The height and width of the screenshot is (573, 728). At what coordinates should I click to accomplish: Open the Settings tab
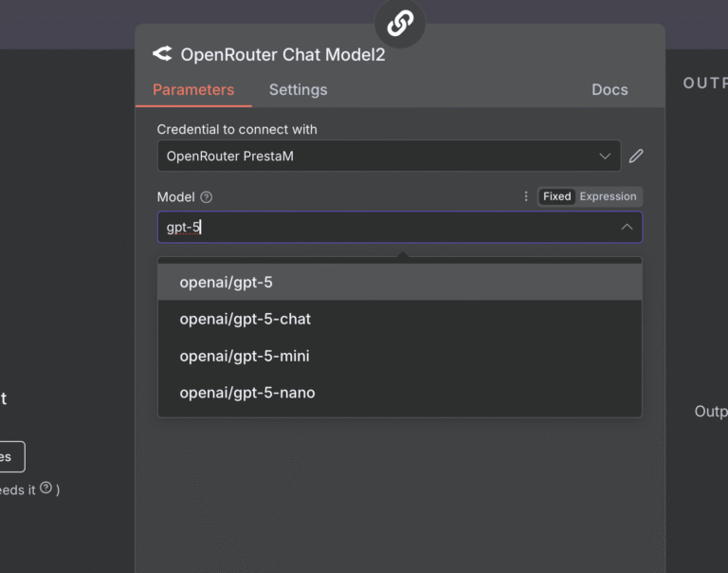coord(298,90)
